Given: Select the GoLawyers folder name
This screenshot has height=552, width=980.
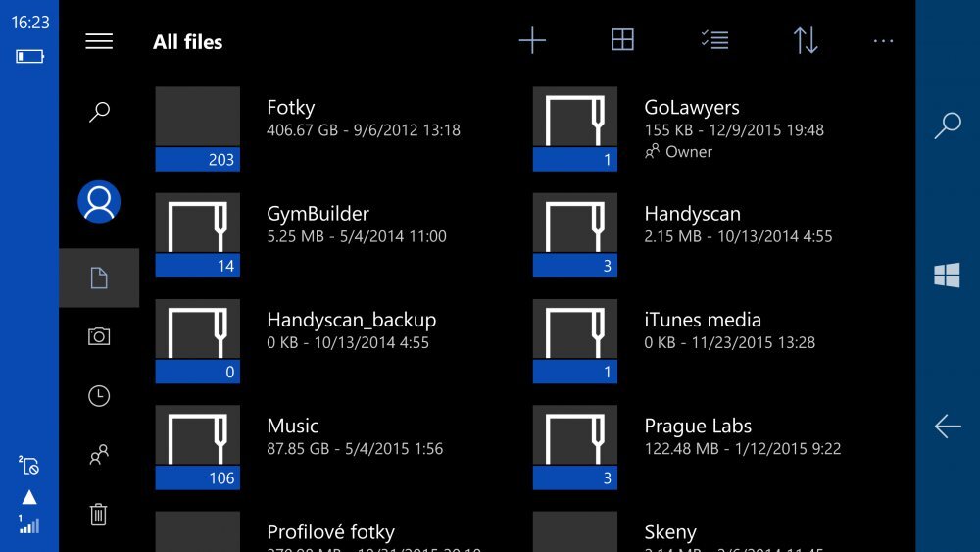Looking at the screenshot, I should click(x=692, y=108).
